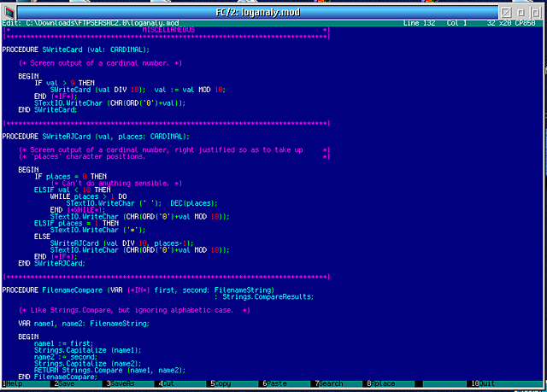
Task: Click the hide window button in title bar
Action: coord(506,13)
